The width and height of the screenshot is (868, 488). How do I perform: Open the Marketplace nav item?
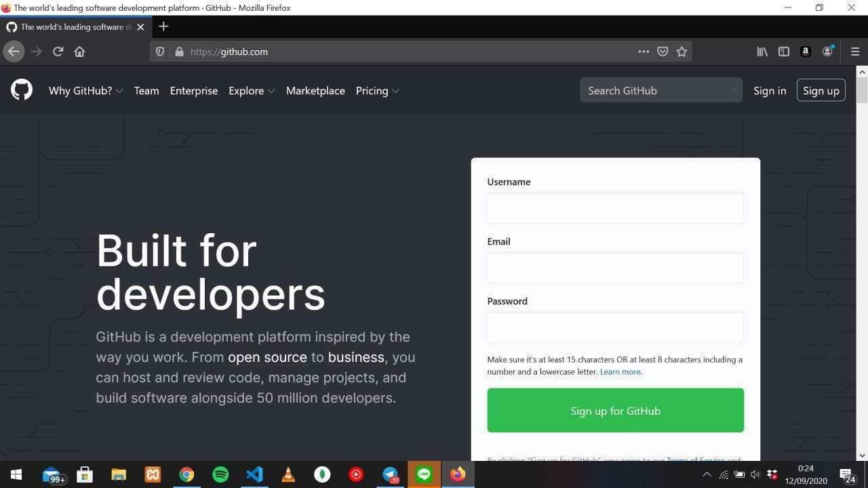[x=315, y=91]
